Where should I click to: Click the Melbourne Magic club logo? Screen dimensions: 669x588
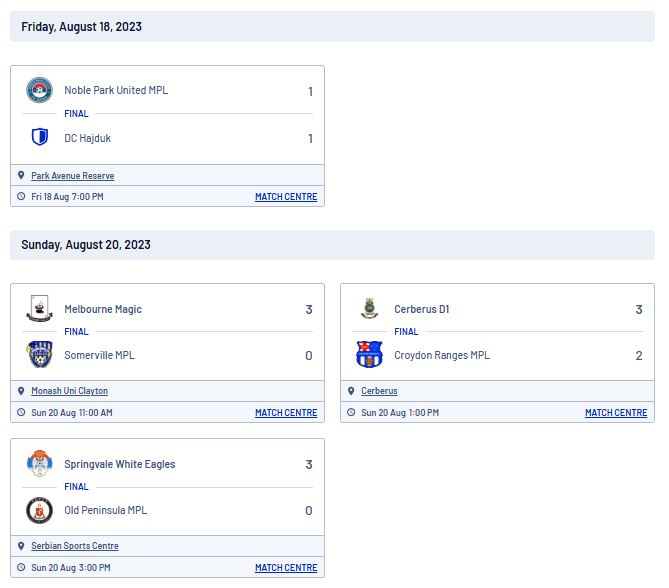click(x=39, y=308)
